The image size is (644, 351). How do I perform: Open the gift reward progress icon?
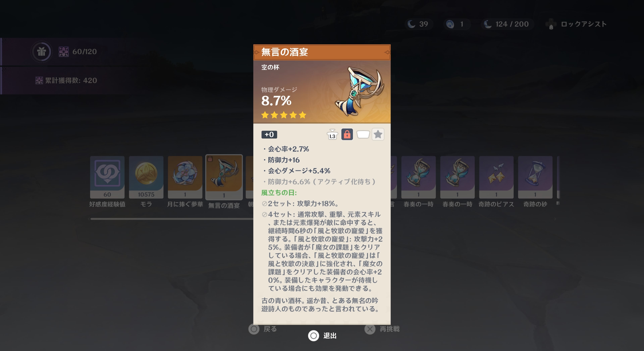pos(41,52)
